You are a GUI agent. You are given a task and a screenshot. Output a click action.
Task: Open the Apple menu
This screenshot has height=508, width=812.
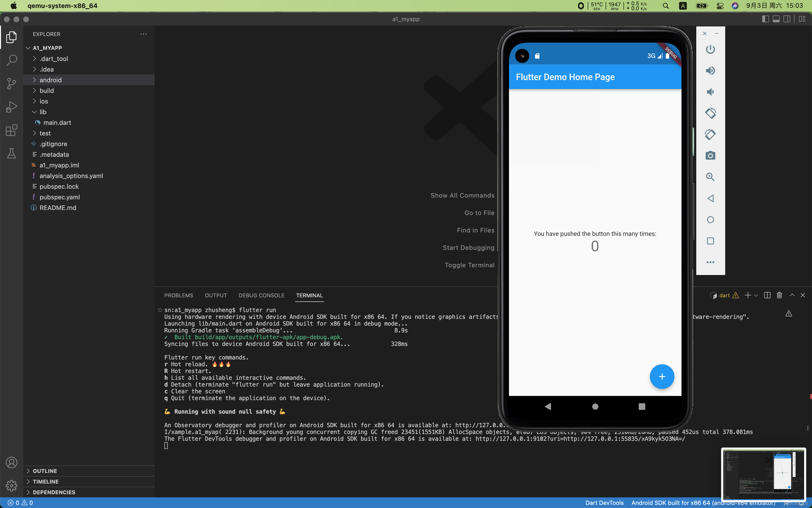tap(14, 6)
